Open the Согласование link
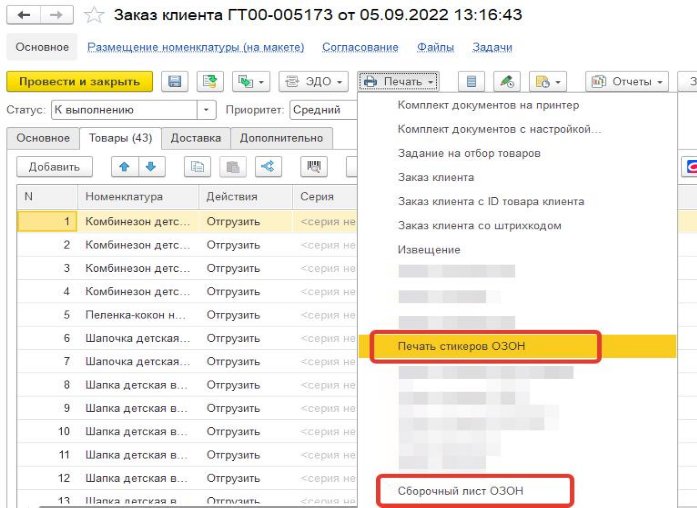 pos(359,47)
